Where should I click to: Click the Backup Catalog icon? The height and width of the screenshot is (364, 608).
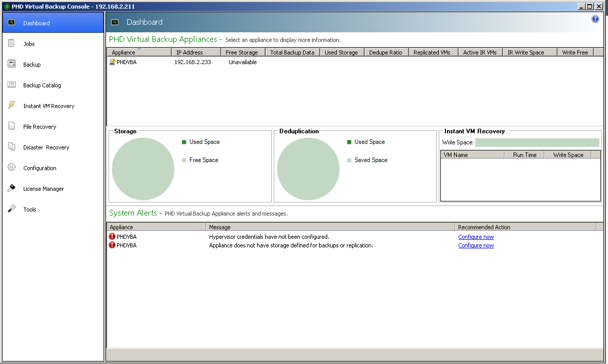(12, 85)
